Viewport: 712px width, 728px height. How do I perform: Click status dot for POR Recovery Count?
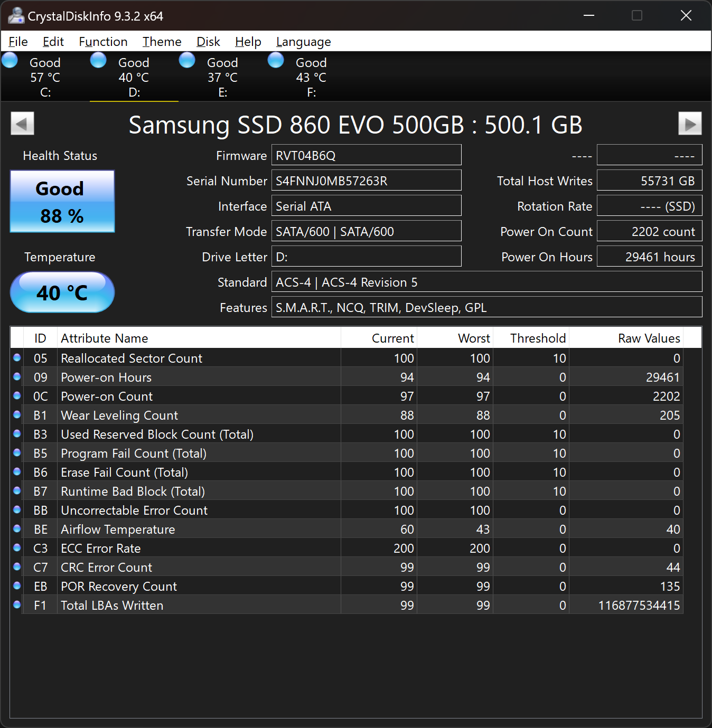pyautogui.click(x=17, y=586)
